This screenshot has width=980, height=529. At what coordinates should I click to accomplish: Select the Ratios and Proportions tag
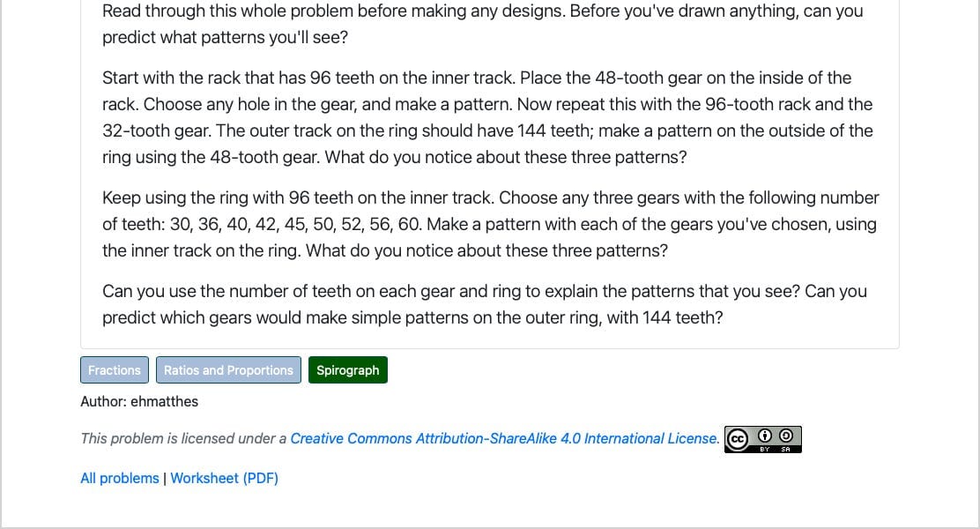point(228,370)
